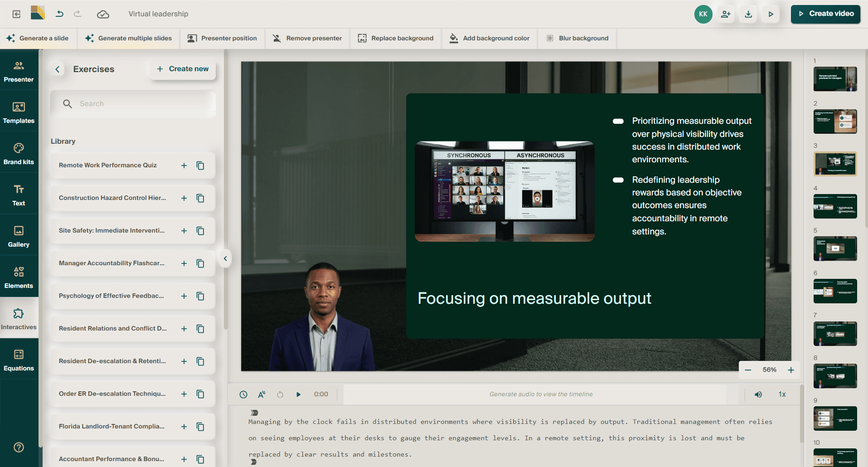This screenshot has height=467, width=868.
Task: Click Create new exercise button
Action: (183, 69)
